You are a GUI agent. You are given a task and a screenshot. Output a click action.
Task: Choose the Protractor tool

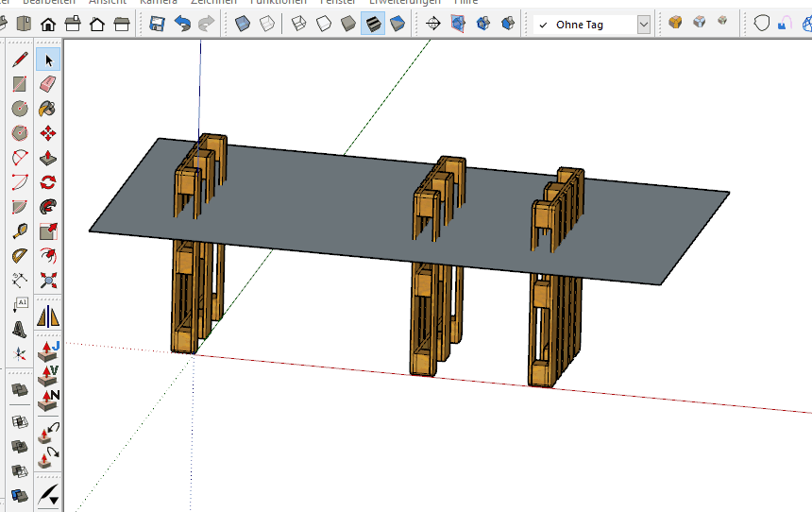(19, 256)
